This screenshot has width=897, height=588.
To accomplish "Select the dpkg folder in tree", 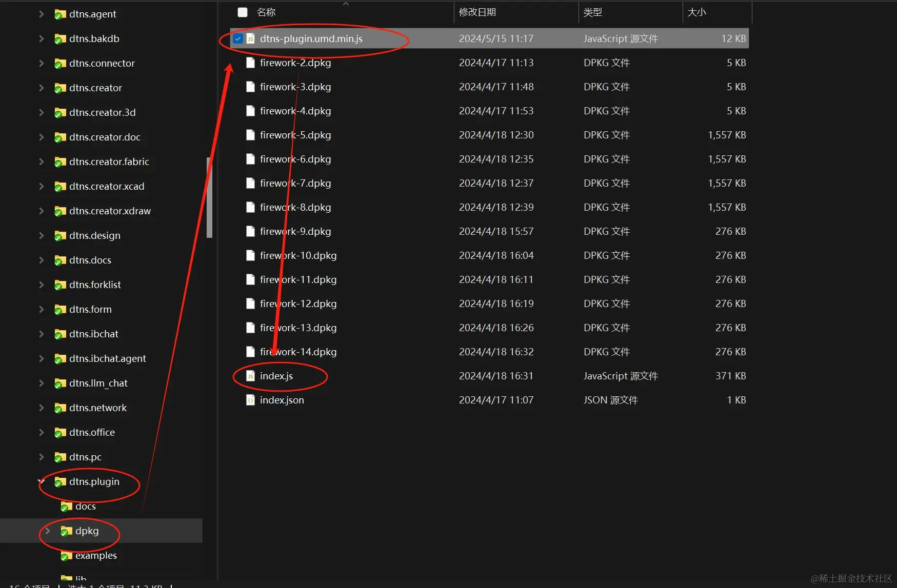I will [x=87, y=531].
